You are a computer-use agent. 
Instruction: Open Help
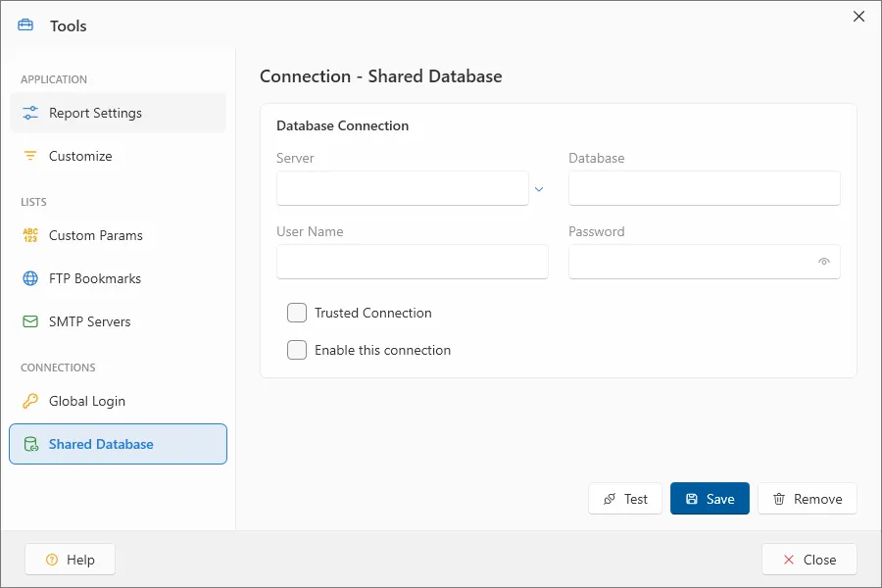point(71,560)
